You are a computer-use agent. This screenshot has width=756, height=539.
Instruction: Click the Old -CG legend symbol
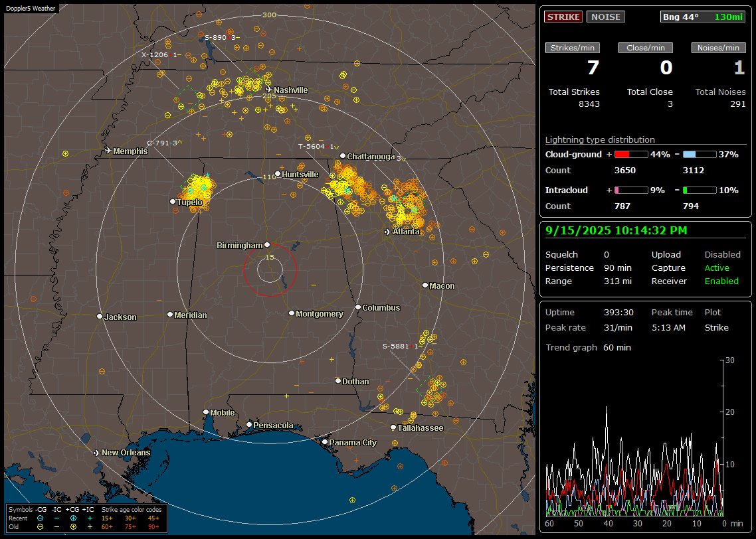40,527
